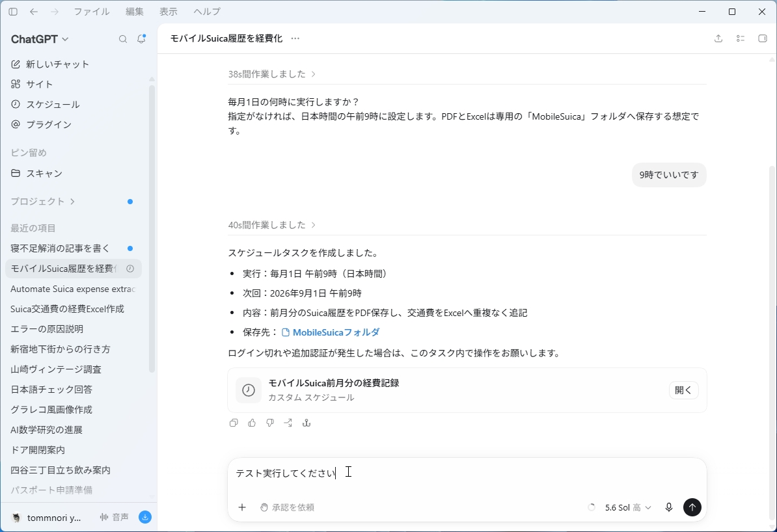
Task: Expand 38s間作業しました details
Action: point(271,74)
